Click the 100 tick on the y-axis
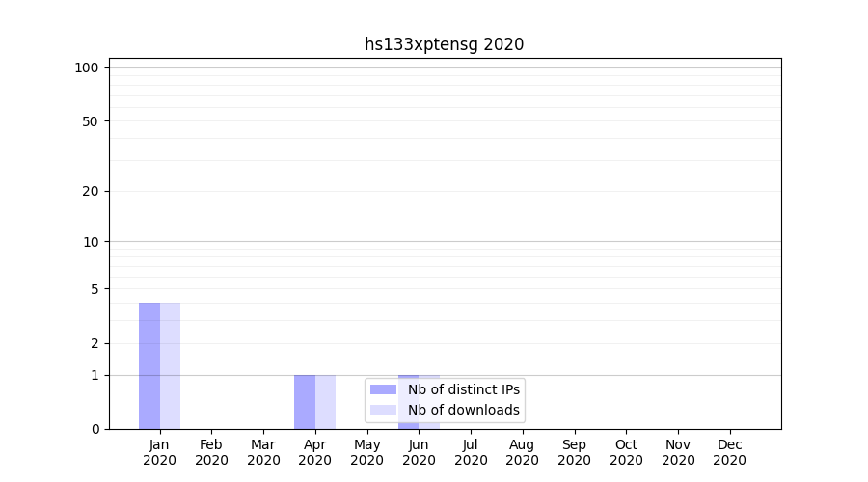 click(x=87, y=67)
